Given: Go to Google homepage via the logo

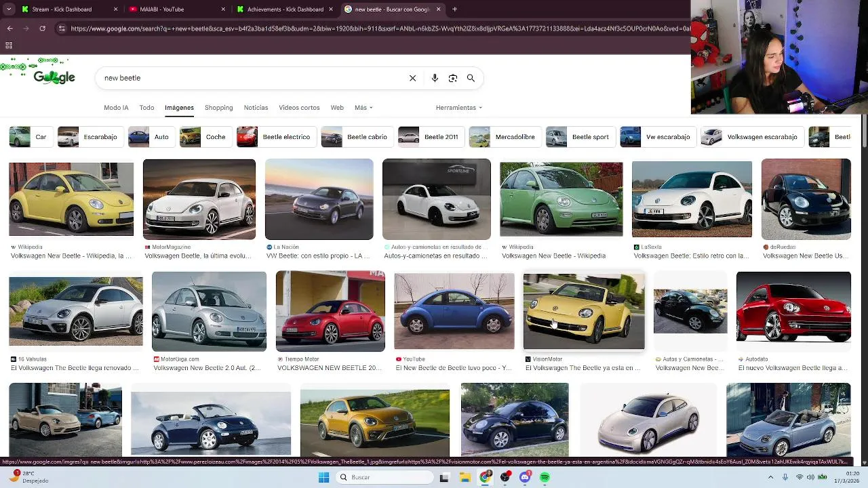Looking at the screenshot, I should click(x=54, y=77).
